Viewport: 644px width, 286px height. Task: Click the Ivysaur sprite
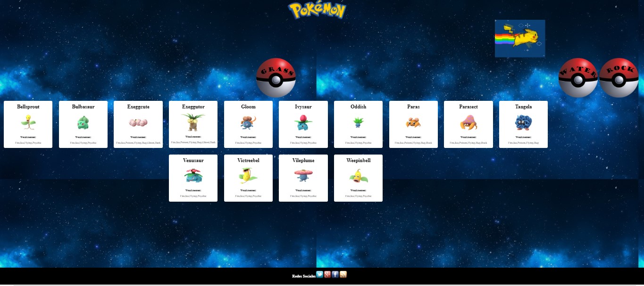303,123
